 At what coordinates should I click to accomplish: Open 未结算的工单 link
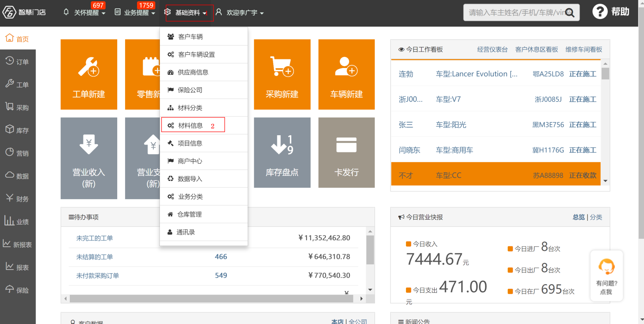click(95, 257)
